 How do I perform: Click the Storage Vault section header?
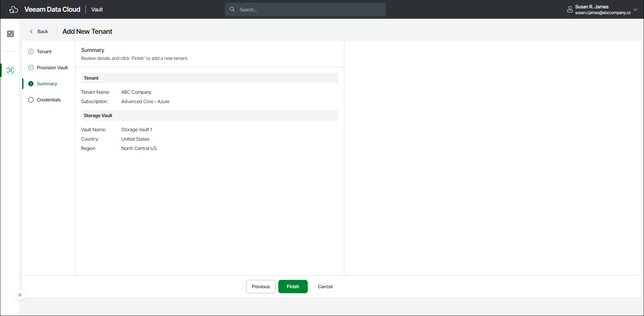(x=210, y=115)
